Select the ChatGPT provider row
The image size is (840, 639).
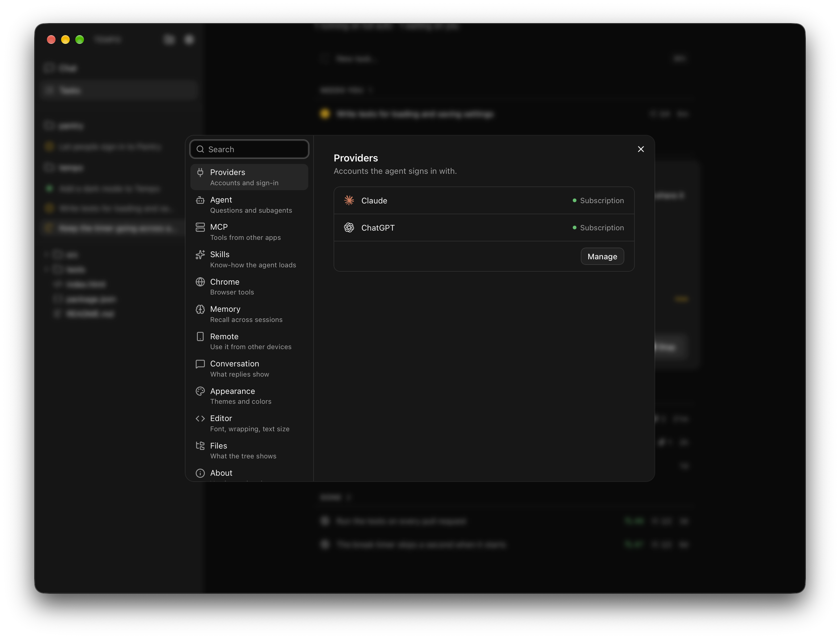click(x=484, y=228)
